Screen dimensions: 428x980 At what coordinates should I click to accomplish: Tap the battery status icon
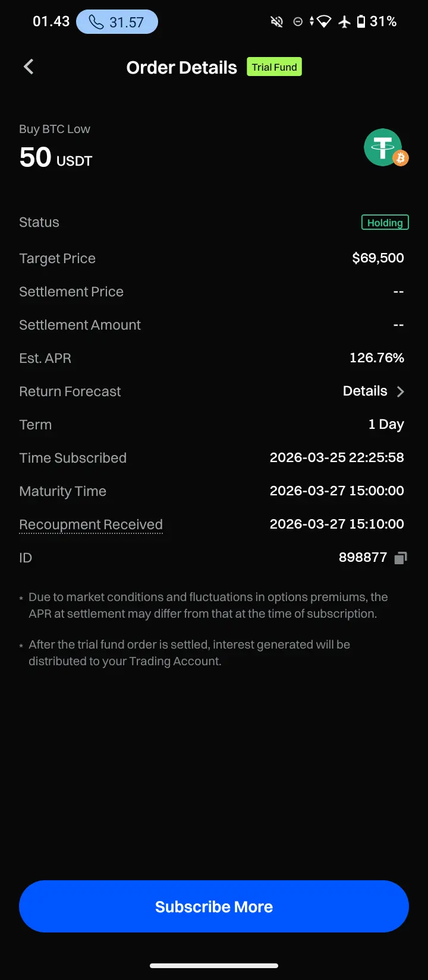(361, 22)
